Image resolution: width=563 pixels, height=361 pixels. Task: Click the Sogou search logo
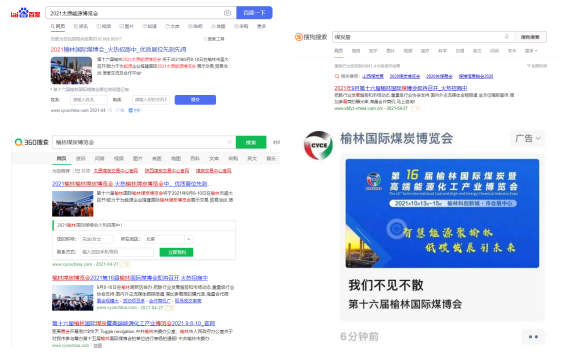[x=311, y=37]
